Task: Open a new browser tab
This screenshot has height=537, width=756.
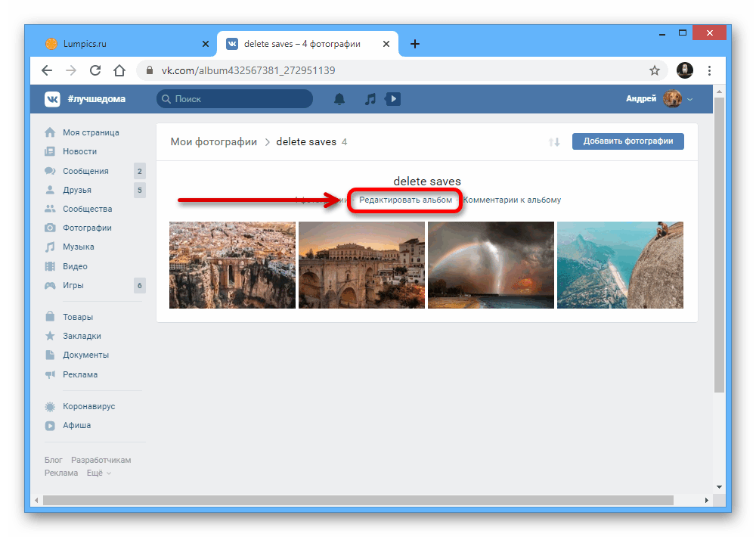Action: [x=415, y=44]
